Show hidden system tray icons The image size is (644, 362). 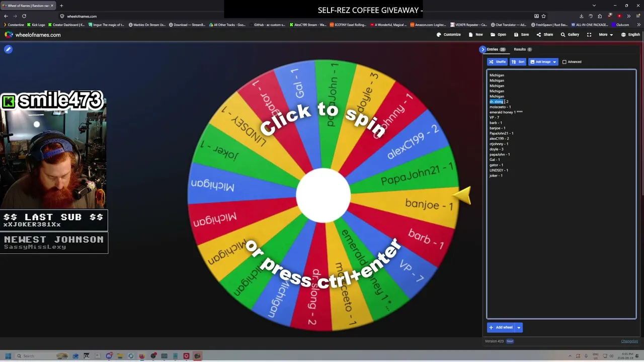(570, 356)
